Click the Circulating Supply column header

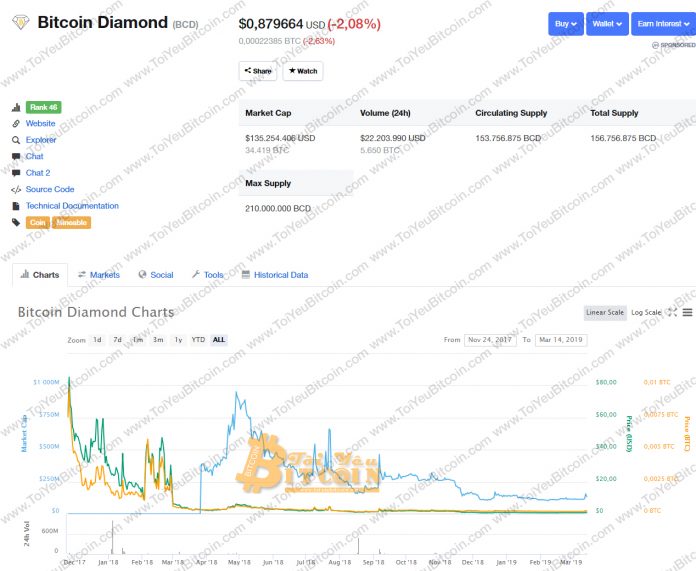tap(511, 113)
